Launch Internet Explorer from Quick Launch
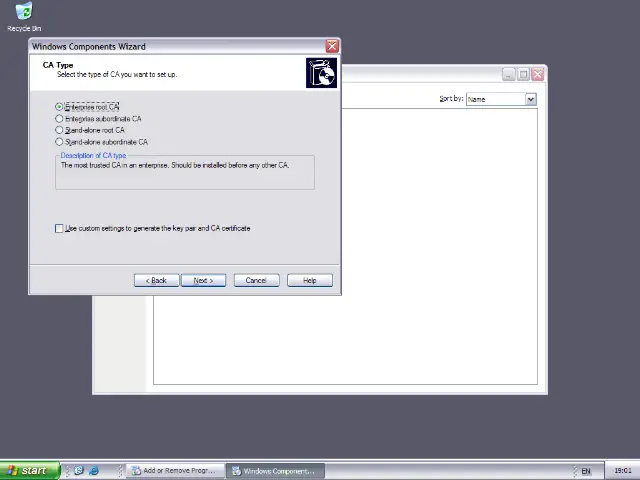Image resolution: width=640 pixels, height=480 pixels. tap(94, 471)
